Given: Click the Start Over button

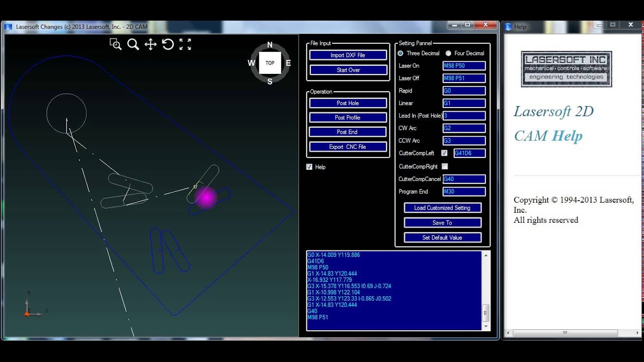Looking at the screenshot, I should 348,70.
